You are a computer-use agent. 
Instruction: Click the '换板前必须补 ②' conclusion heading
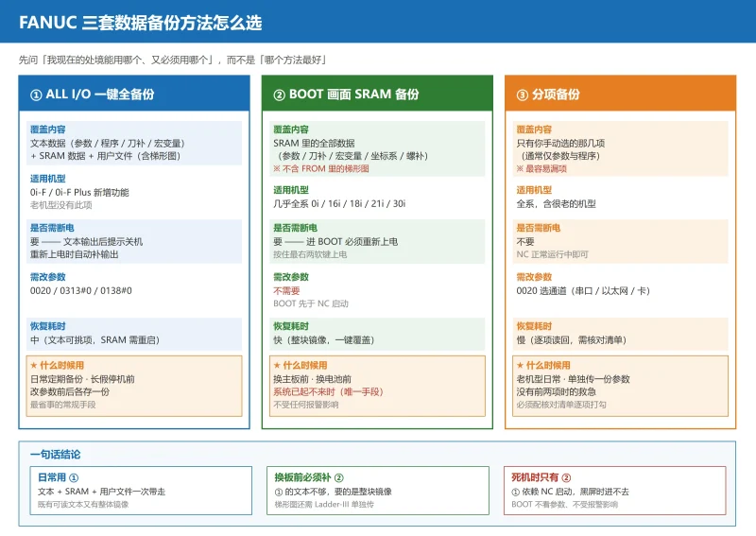[309, 477]
